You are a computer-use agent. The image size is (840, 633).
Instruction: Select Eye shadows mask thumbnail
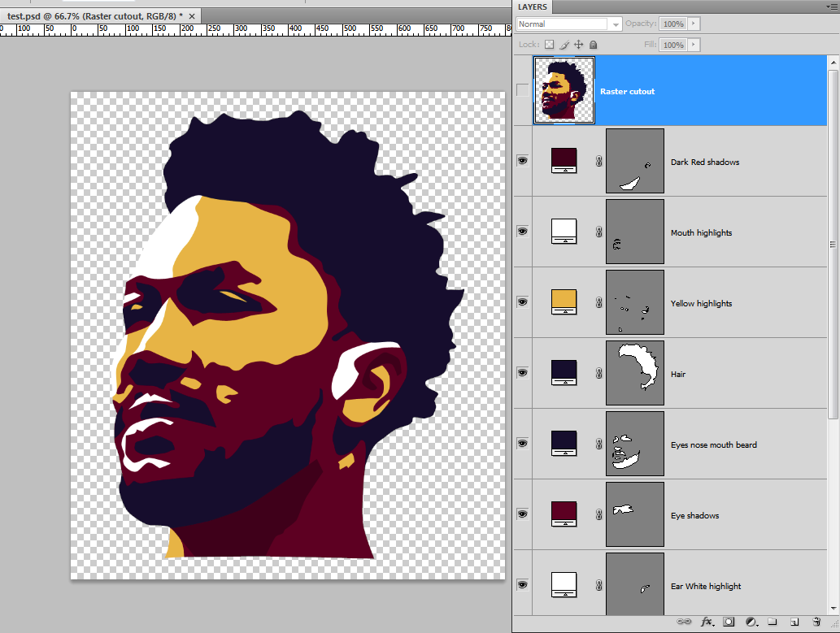click(635, 514)
